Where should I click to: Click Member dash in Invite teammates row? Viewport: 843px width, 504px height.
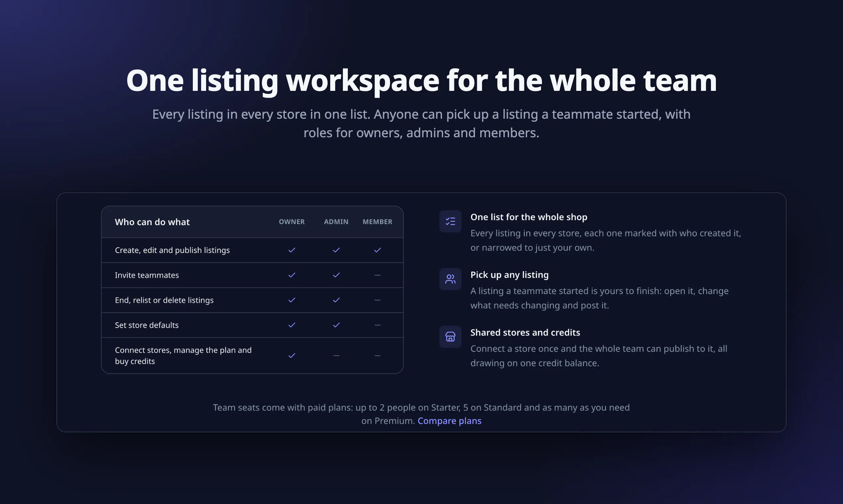377,275
